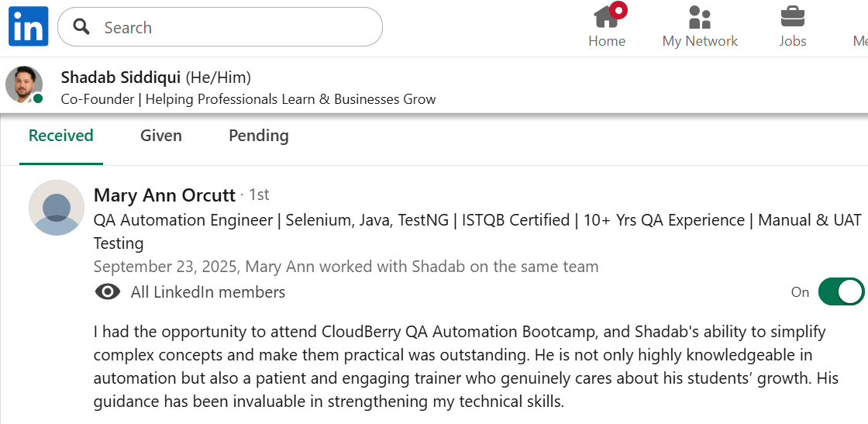The width and height of the screenshot is (868, 424).
Task: Open Shadab Siddiqui's name link
Action: pos(120,78)
